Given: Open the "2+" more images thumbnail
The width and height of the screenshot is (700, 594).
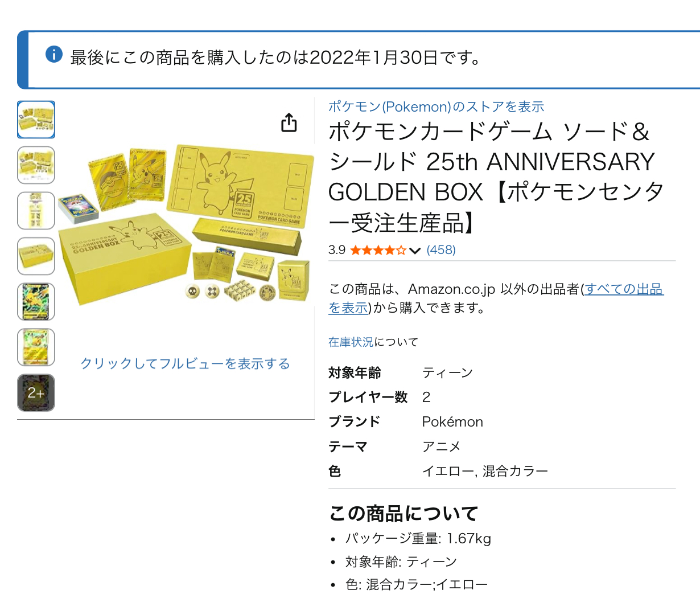Looking at the screenshot, I should [36, 393].
